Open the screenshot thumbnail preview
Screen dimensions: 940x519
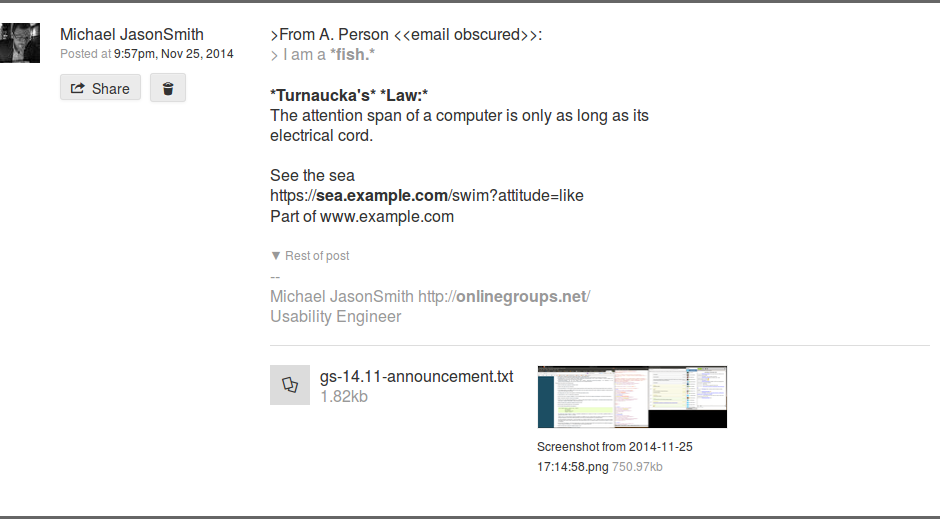click(x=632, y=397)
